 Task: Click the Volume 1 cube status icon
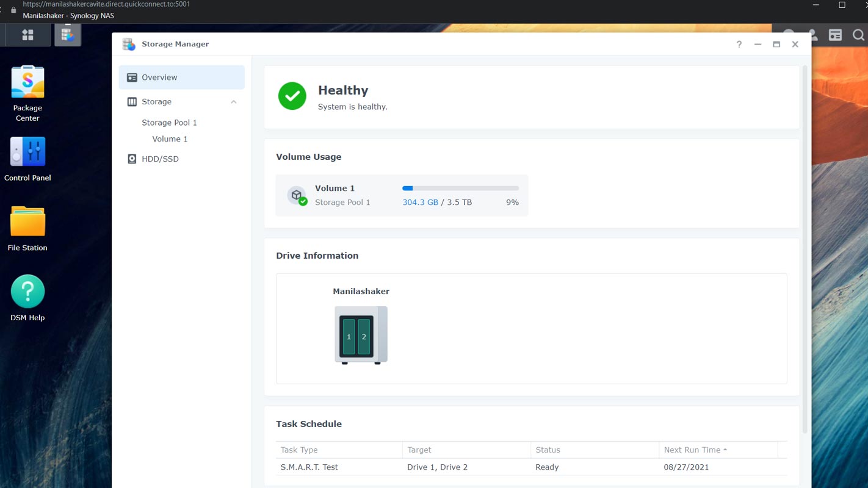[297, 195]
